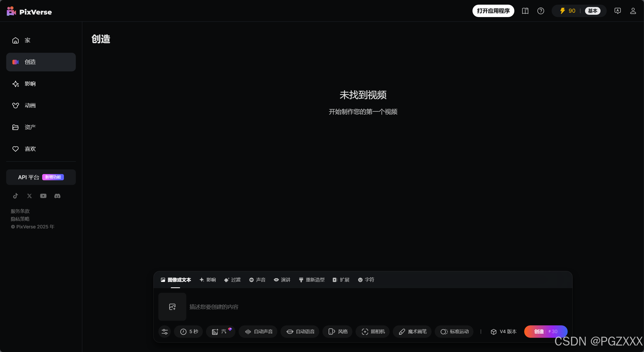644x352 pixels.
Task: Toggle the 魔术画笔 magic brush option
Action: [x=412, y=332]
